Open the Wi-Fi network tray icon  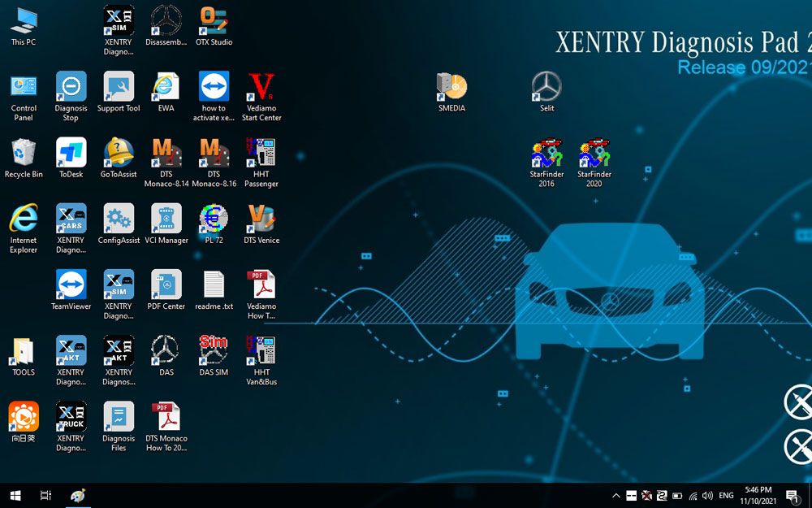coord(693,496)
